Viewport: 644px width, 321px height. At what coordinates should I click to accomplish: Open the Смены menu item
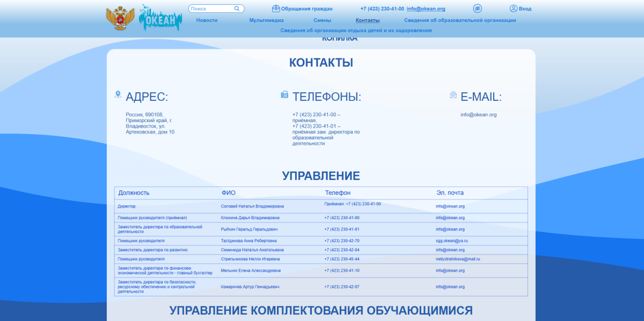322,20
